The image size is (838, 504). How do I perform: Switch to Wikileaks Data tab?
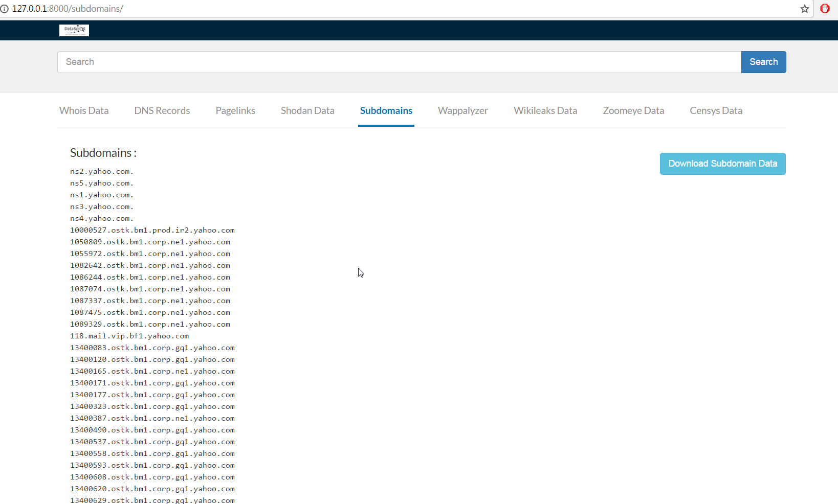[545, 110]
